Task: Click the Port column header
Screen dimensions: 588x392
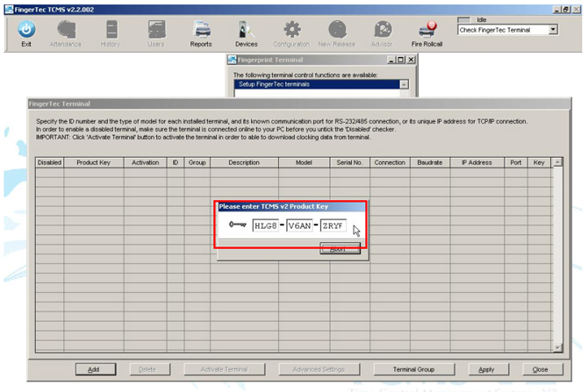Action: 516,162
